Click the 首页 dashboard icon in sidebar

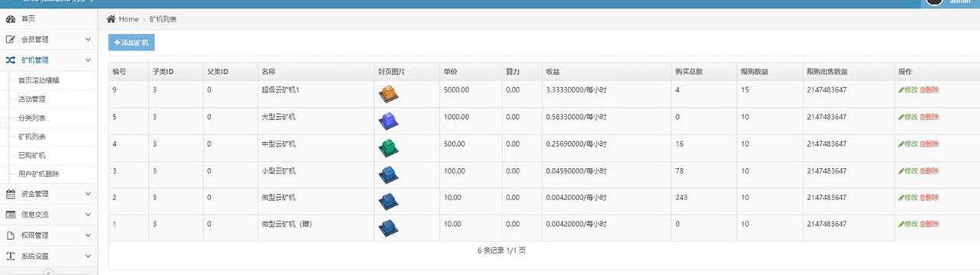pyautogui.click(x=11, y=18)
